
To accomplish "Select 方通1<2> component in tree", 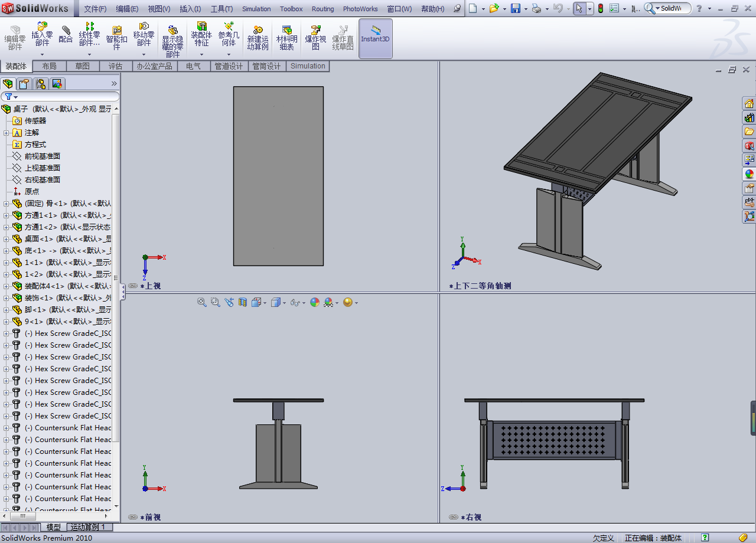I will click(x=67, y=227).
